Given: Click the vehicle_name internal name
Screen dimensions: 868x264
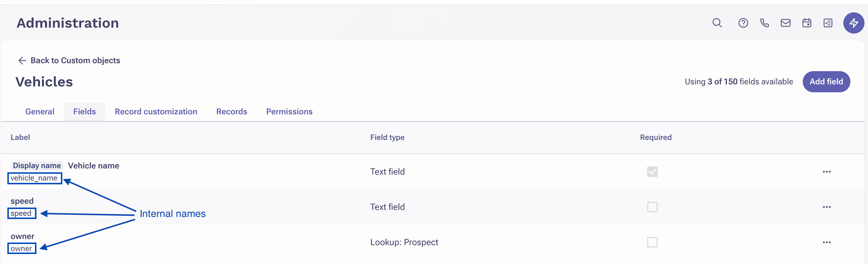Looking at the screenshot, I should click(34, 178).
